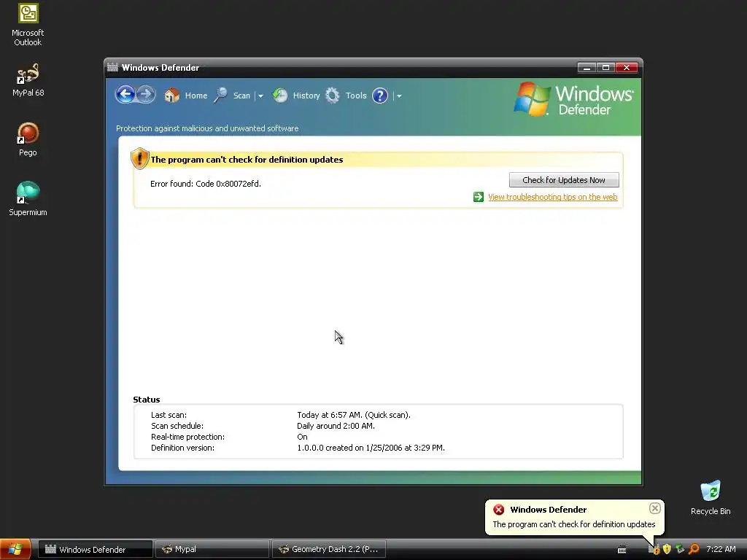Click the balloon message about definition updates
The height and width of the screenshot is (560, 747).
click(574, 524)
